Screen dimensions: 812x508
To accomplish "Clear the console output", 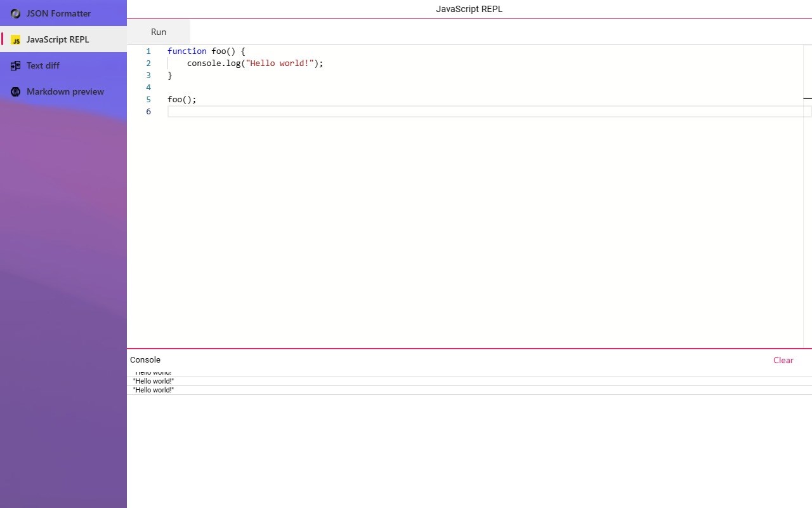I will click(783, 360).
